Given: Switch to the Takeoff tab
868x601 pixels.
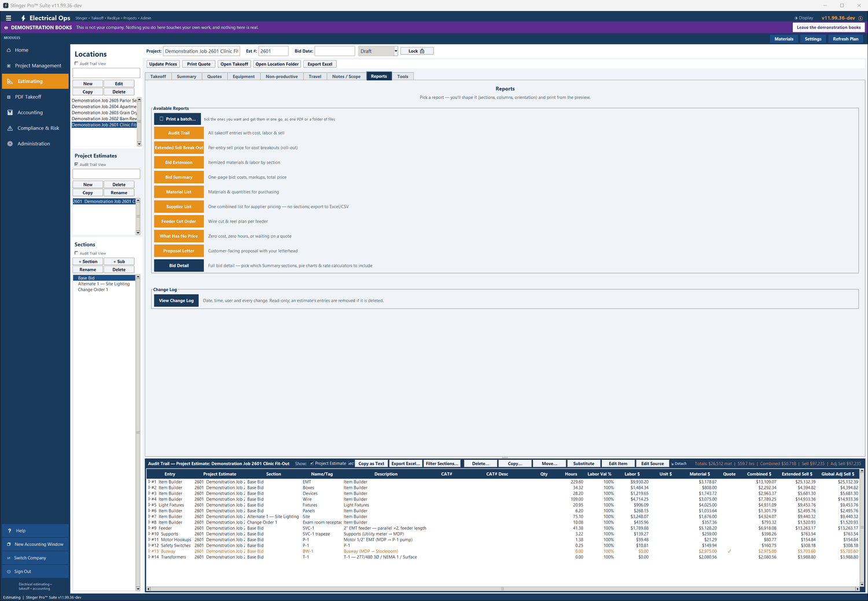Looking at the screenshot, I should tap(158, 76).
